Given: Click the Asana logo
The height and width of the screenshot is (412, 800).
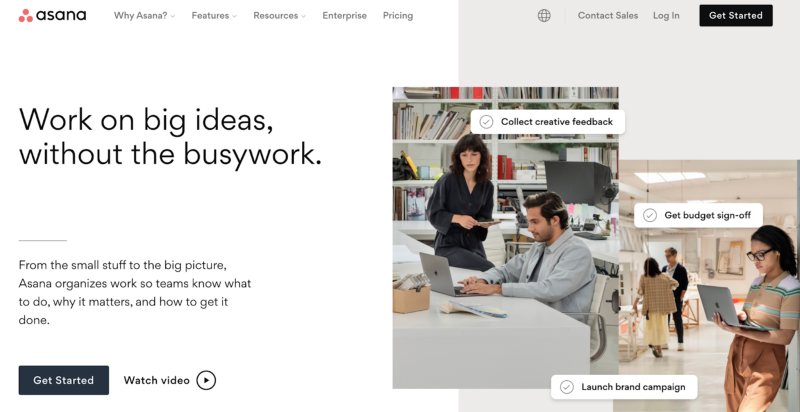Looking at the screenshot, I should coord(52,15).
